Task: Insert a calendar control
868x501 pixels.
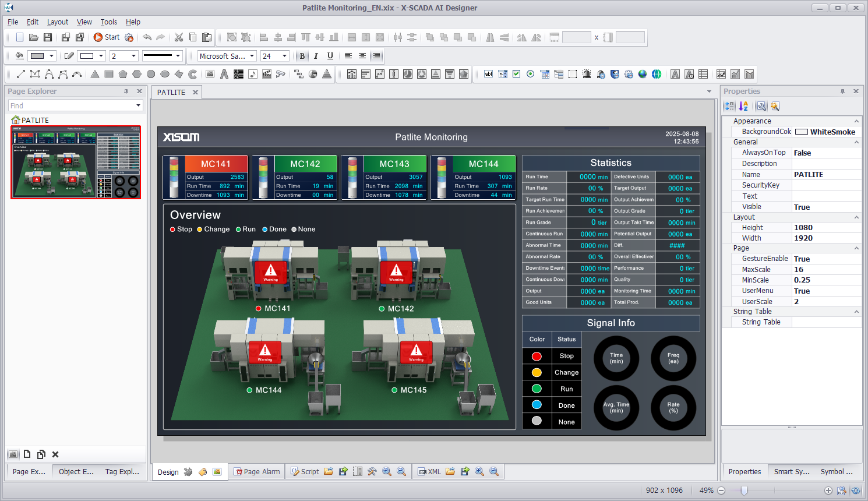Action: pos(545,74)
